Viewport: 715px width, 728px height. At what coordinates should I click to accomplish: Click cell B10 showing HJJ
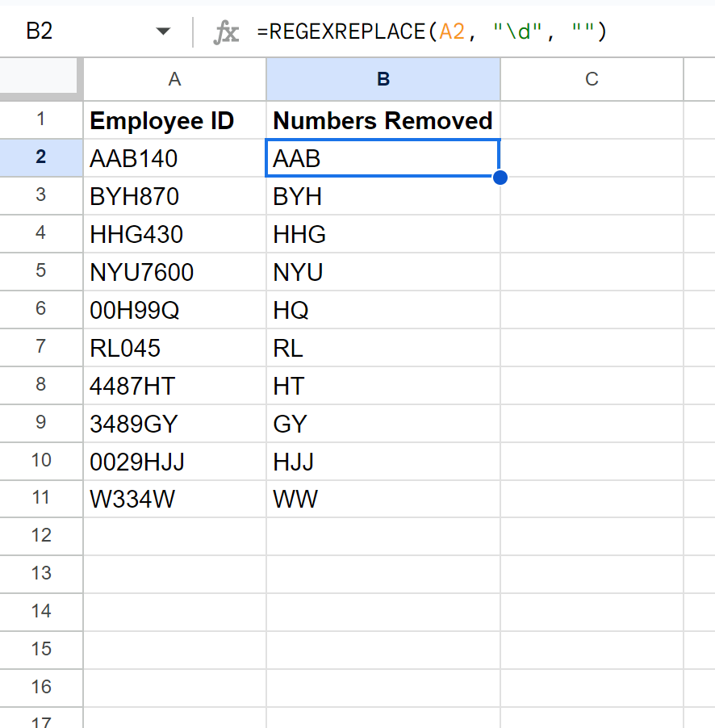pos(383,461)
